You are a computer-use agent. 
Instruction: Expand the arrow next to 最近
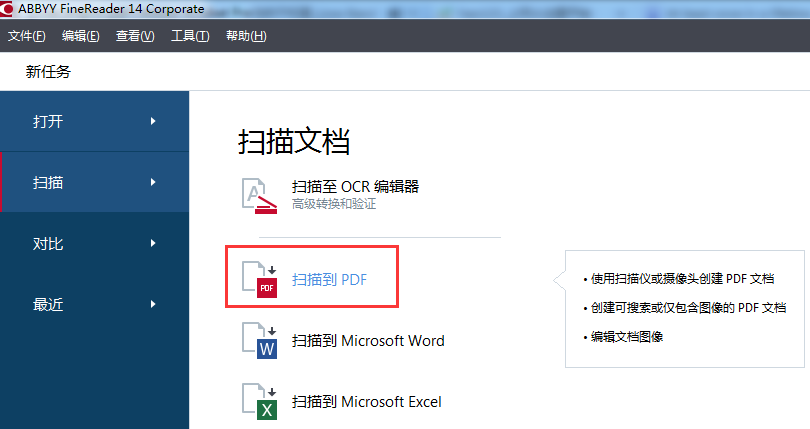[x=153, y=304]
